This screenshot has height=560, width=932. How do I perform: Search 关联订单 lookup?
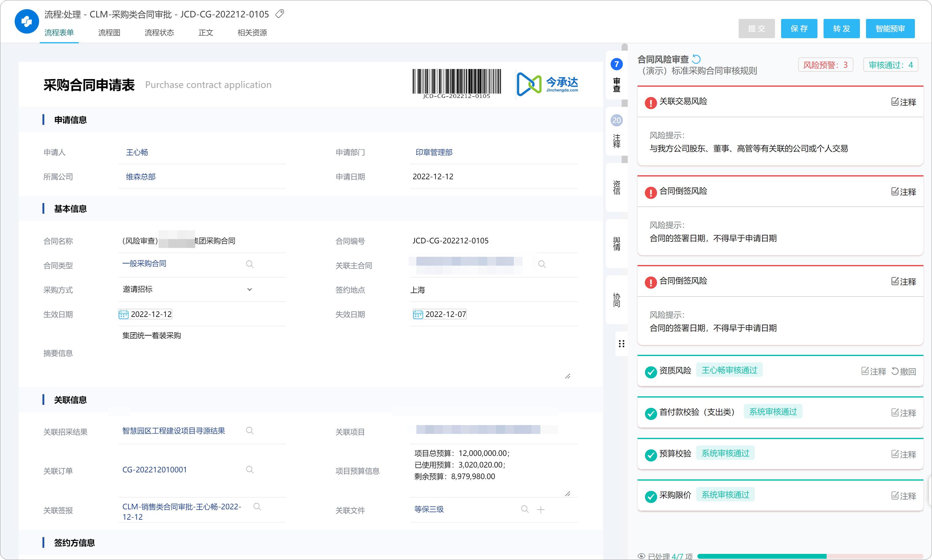click(x=250, y=469)
